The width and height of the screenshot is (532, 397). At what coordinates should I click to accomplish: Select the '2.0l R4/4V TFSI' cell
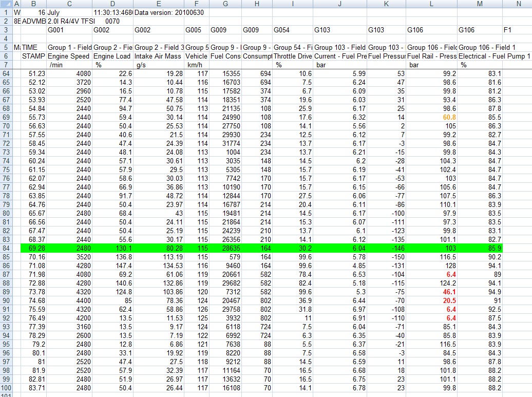tap(69, 21)
